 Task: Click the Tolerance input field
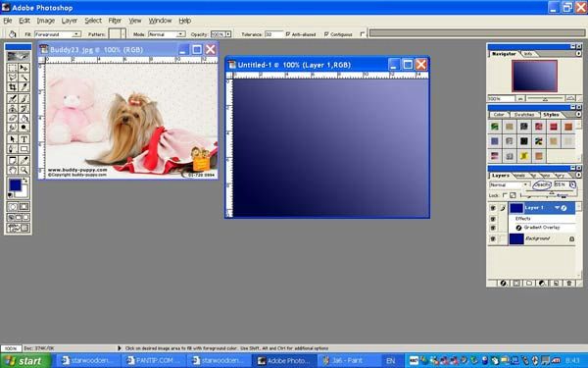point(273,34)
